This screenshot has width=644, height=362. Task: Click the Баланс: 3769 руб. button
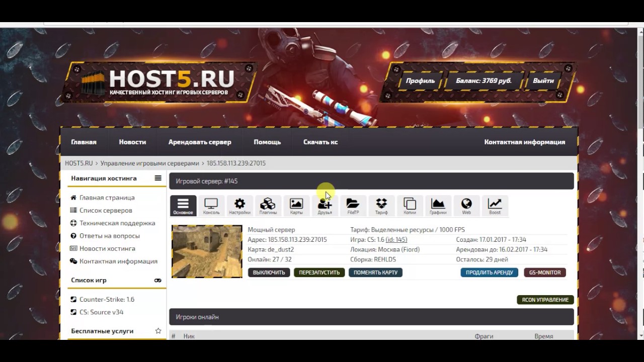coord(484,81)
